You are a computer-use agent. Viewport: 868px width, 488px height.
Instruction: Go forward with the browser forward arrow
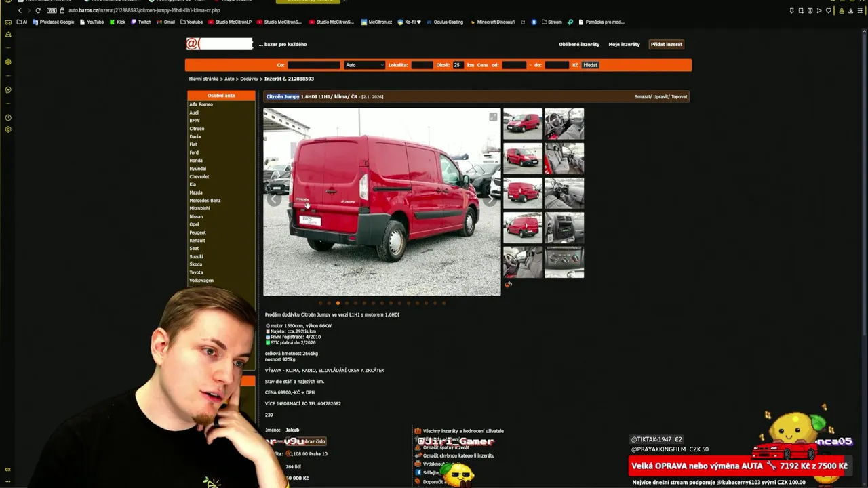point(28,10)
